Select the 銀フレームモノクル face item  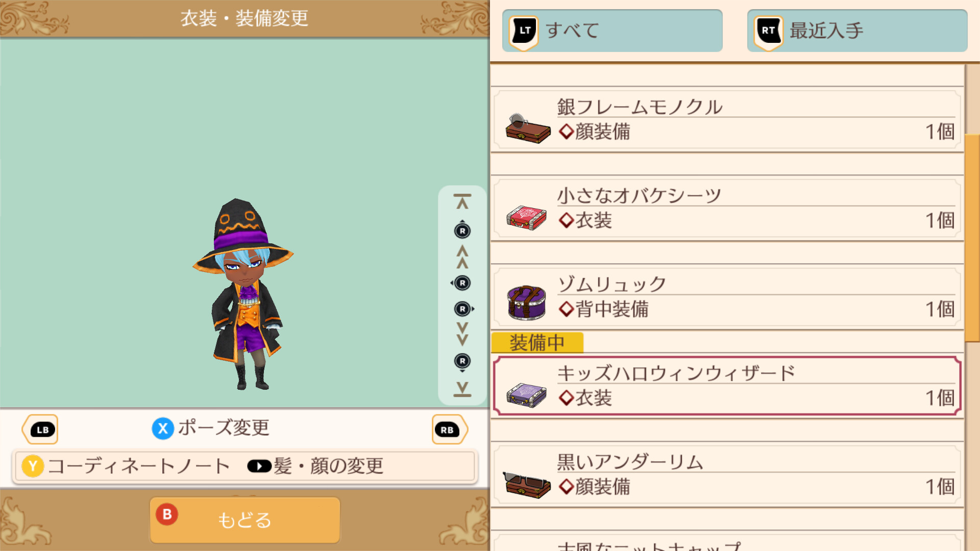(727, 120)
